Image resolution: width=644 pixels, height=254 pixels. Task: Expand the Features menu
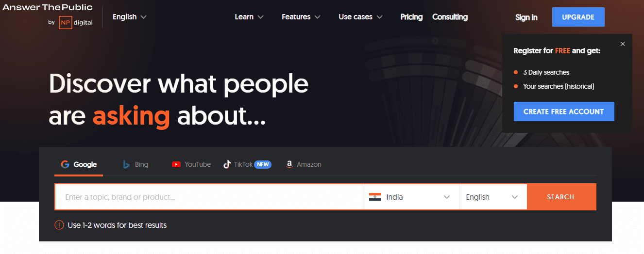pyautogui.click(x=301, y=17)
